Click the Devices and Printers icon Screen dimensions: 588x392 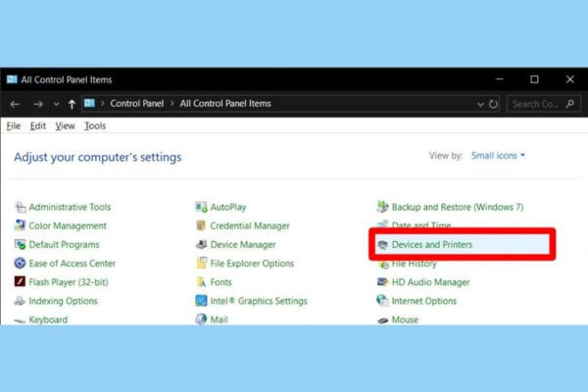tap(382, 245)
